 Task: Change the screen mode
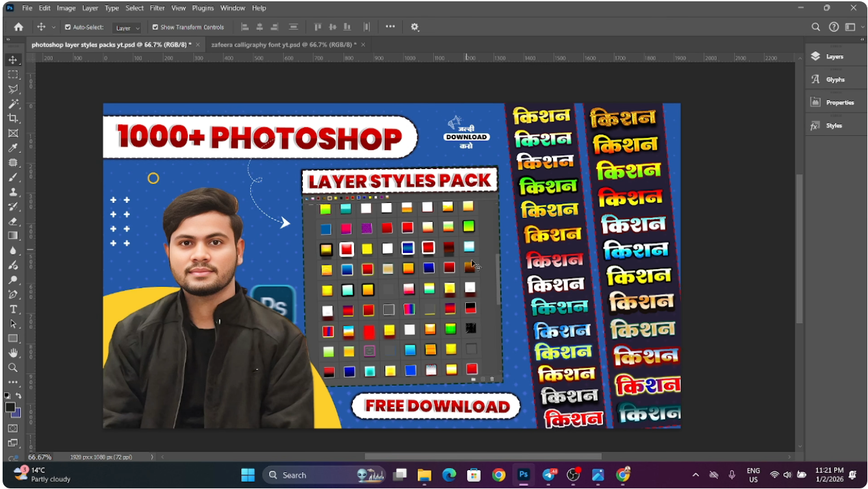(x=13, y=443)
